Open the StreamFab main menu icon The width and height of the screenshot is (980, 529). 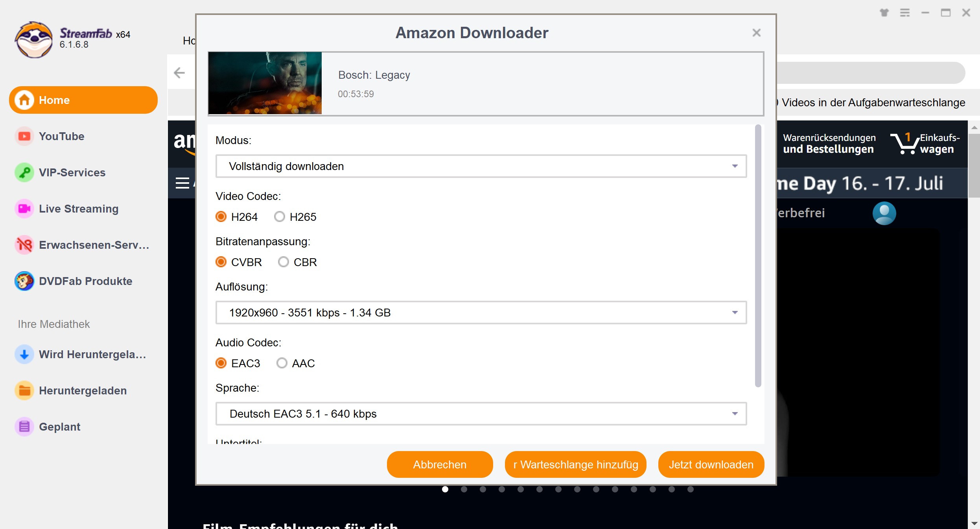click(x=905, y=13)
